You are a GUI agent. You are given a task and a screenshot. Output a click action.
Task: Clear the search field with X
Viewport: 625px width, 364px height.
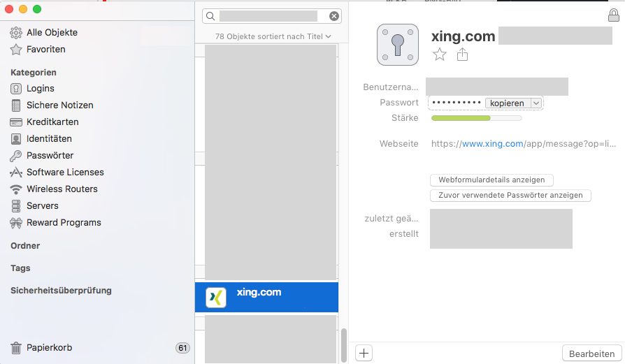[x=334, y=16]
